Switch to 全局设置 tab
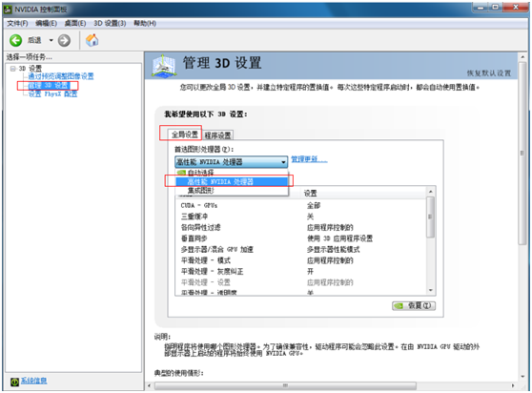Image resolution: width=532 pixels, height=393 pixels. pyautogui.click(x=185, y=134)
